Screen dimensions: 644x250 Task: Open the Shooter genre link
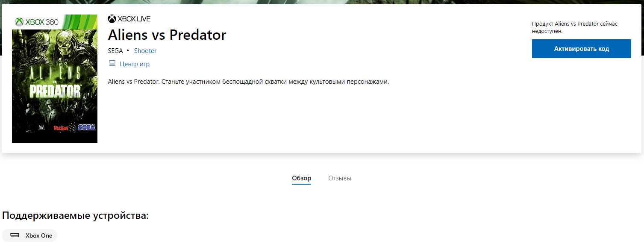(145, 51)
